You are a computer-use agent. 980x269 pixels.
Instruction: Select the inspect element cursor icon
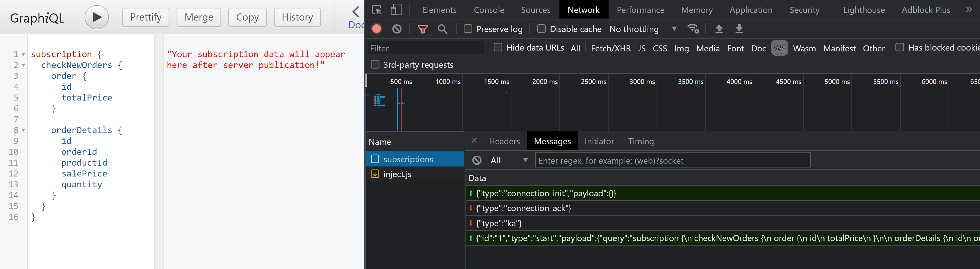coord(377,10)
